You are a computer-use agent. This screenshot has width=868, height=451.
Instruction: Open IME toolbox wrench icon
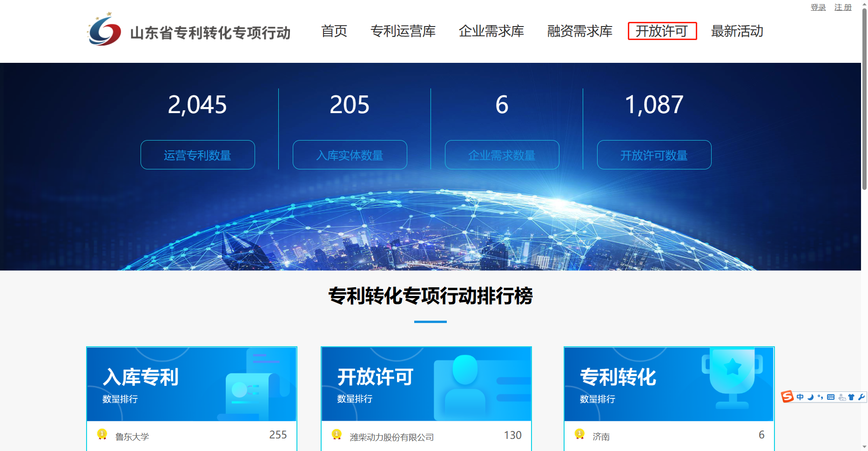coord(861,397)
